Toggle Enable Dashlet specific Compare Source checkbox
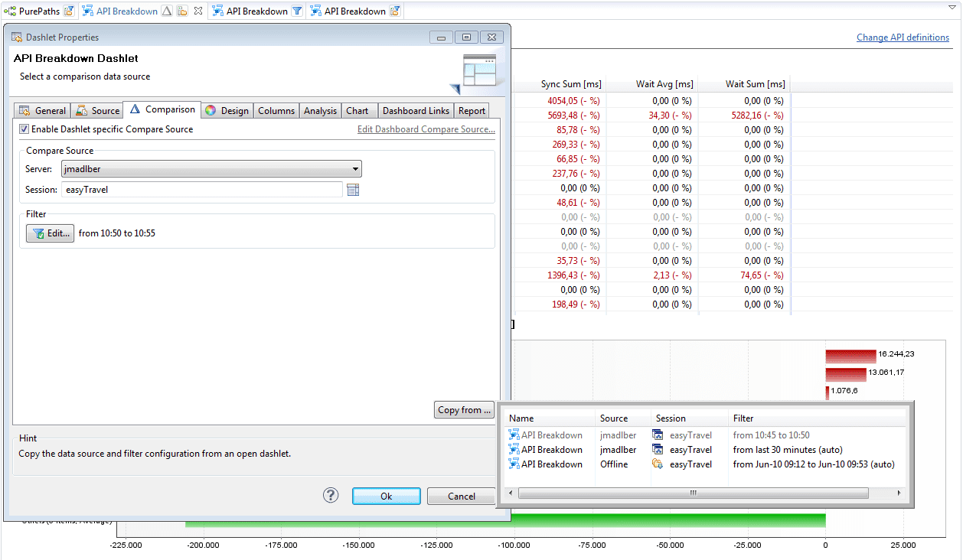The image size is (963, 560). pyautogui.click(x=24, y=129)
